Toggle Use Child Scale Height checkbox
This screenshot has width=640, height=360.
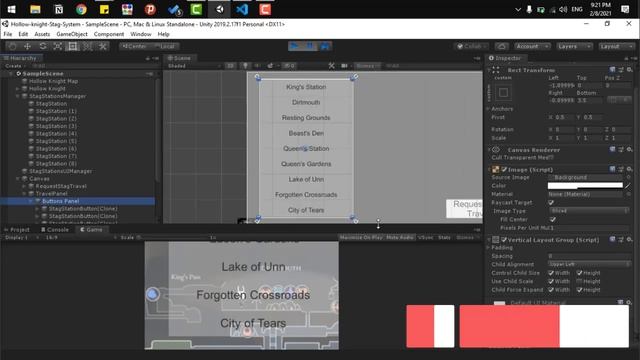click(580, 281)
